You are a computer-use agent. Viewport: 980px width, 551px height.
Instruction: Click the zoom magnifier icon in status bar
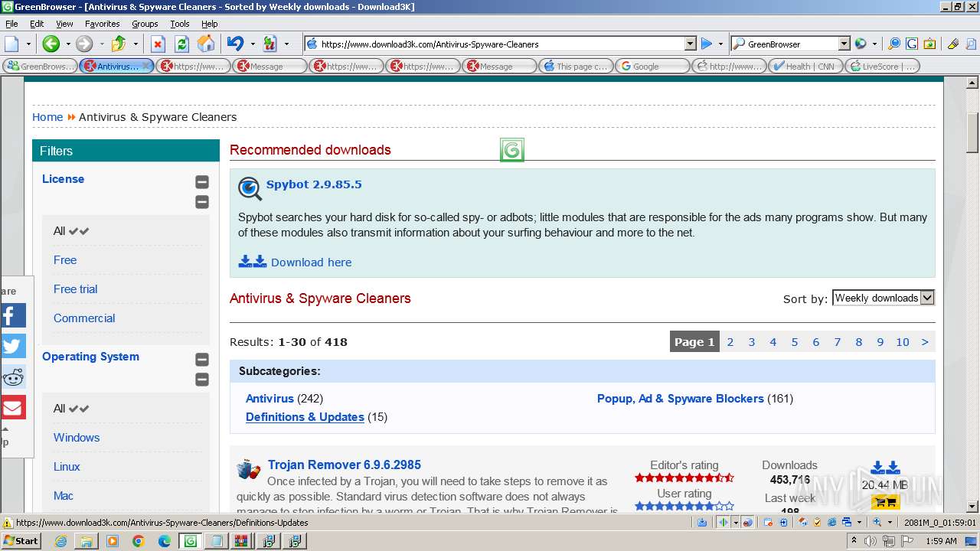pyautogui.click(x=877, y=522)
